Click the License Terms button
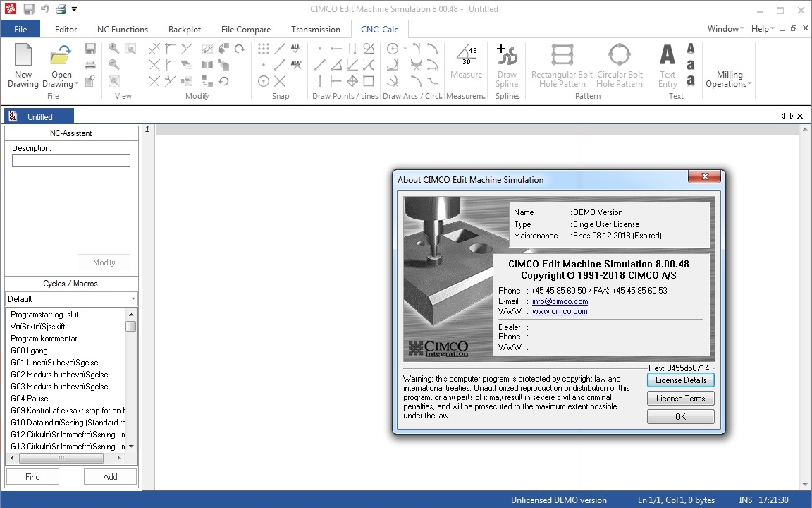812x508 pixels. (680, 398)
